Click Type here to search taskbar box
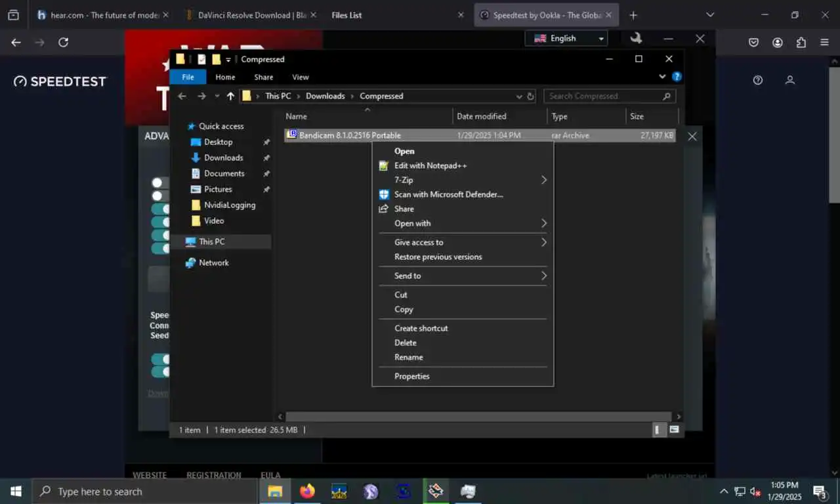The width and height of the screenshot is (840, 504). [x=144, y=492]
